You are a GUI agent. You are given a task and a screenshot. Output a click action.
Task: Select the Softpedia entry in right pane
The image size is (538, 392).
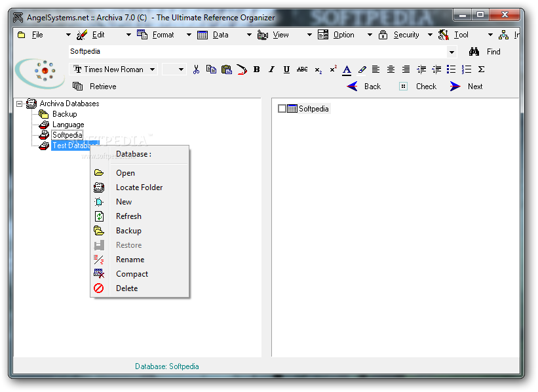(313, 109)
